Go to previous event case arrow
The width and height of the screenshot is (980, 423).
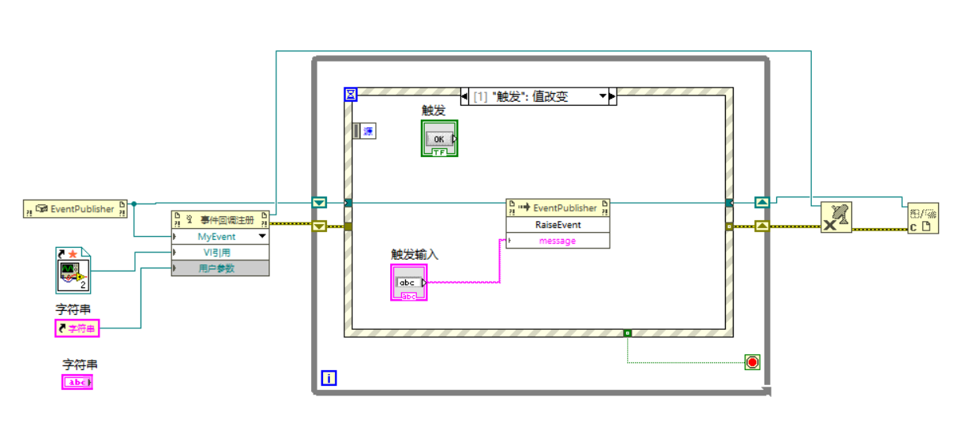[465, 96]
